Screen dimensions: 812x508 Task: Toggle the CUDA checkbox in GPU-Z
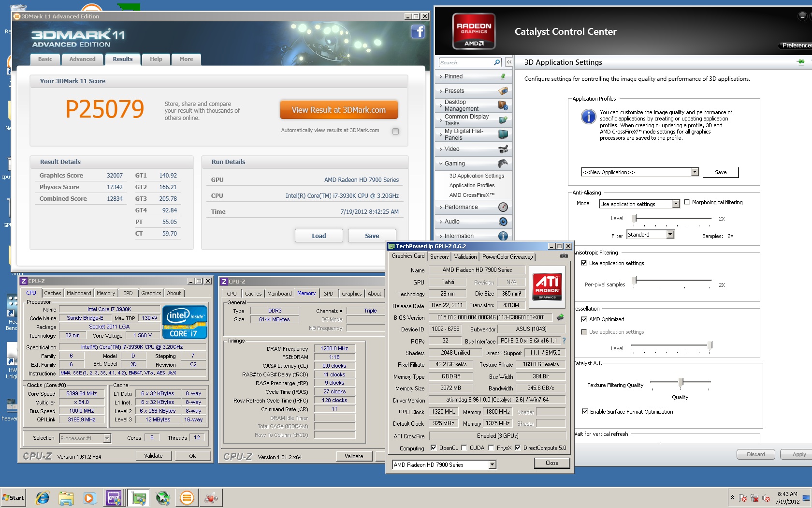(464, 448)
